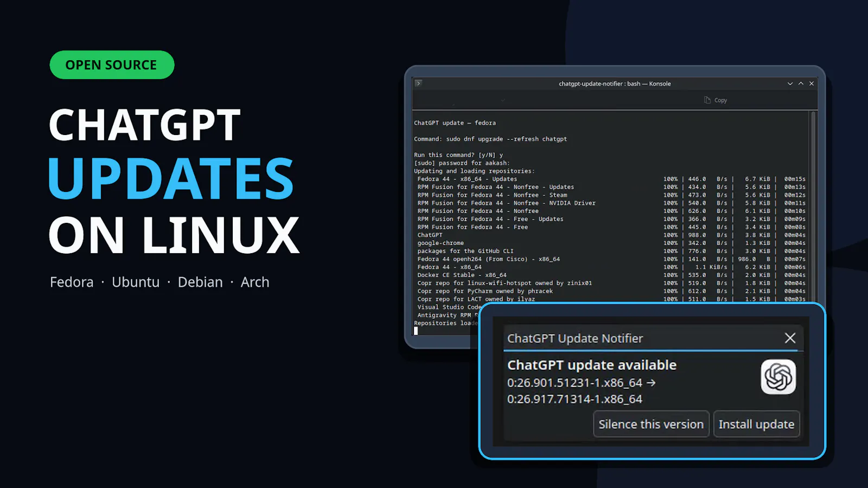
Task: Click Silence this version button
Action: coord(651,424)
